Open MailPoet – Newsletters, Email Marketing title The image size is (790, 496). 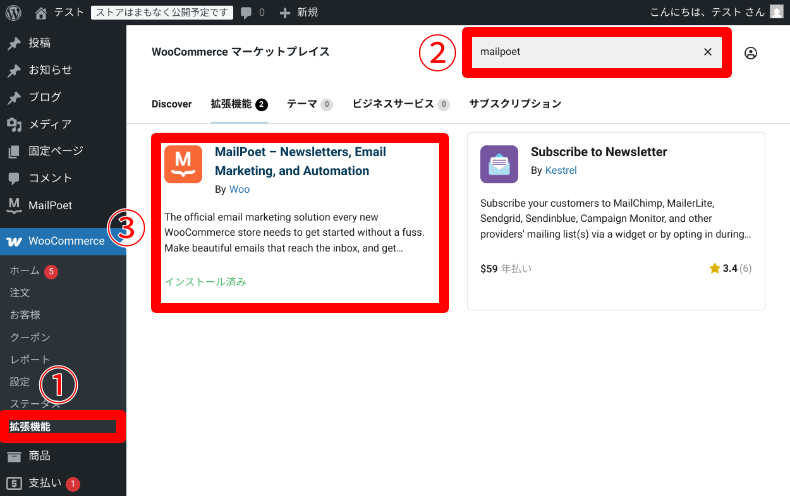click(x=300, y=161)
